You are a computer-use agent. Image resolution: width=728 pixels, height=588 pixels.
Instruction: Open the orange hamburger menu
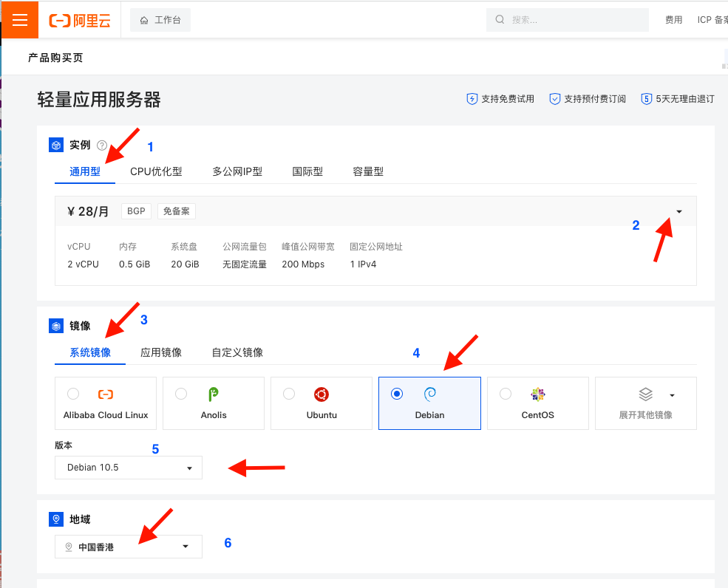click(19, 20)
